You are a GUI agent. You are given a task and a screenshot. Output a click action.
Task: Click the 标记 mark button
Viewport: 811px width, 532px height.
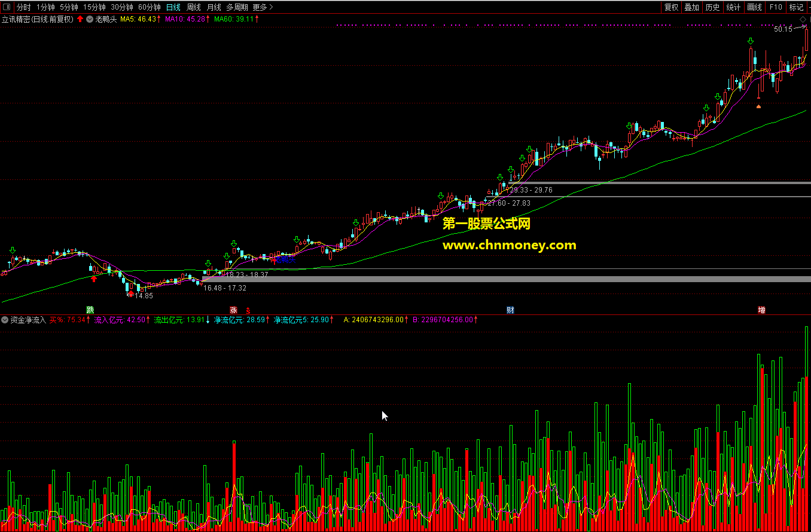[x=797, y=7]
